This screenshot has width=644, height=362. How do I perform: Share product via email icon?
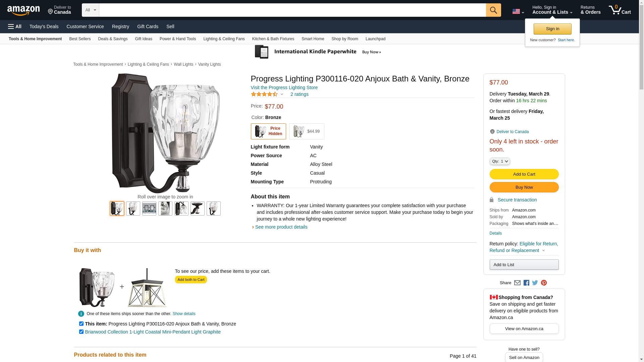pyautogui.click(x=517, y=283)
